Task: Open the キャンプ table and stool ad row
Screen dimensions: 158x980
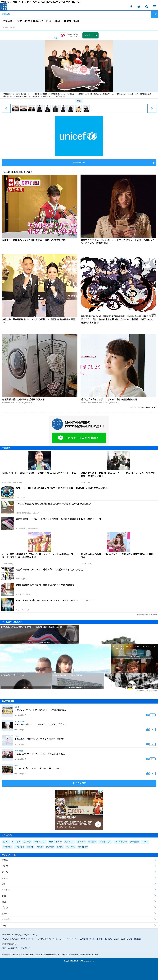Action: (x=79, y=508)
